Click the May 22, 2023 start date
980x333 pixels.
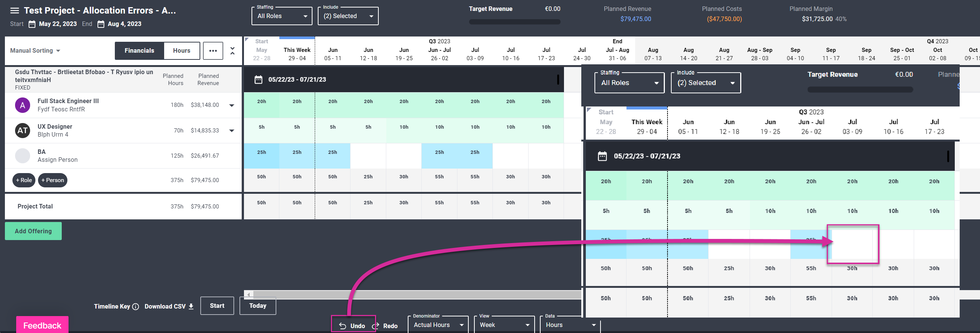tap(58, 24)
